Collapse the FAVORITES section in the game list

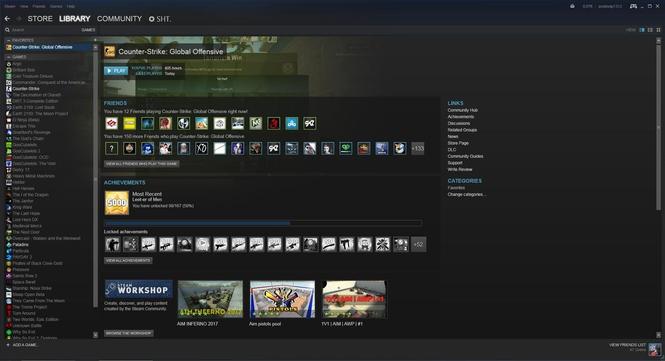[8, 40]
